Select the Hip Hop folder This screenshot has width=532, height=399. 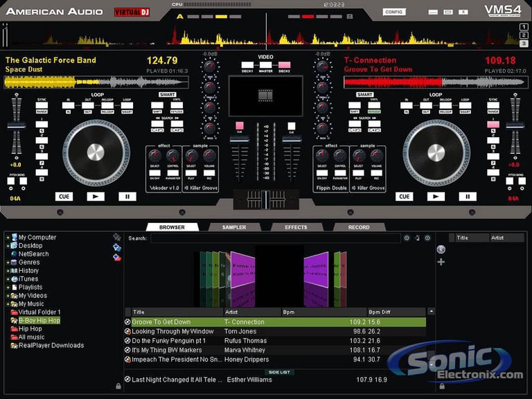coord(30,329)
